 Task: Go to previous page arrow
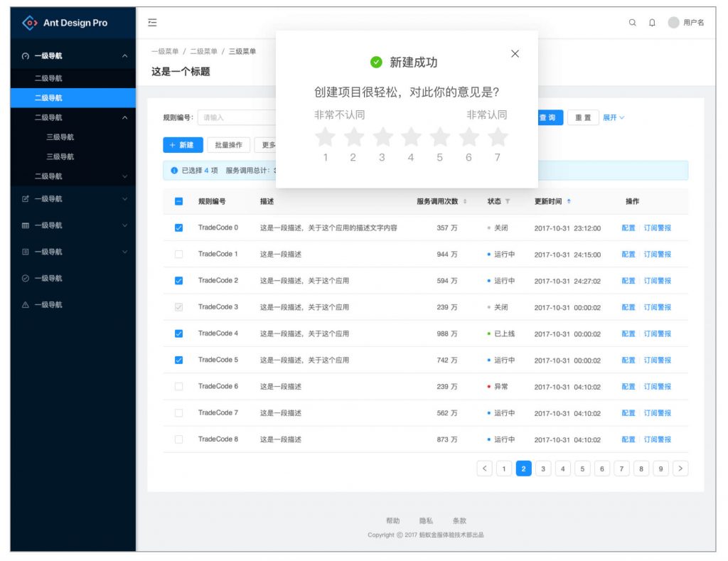click(x=484, y=468)
